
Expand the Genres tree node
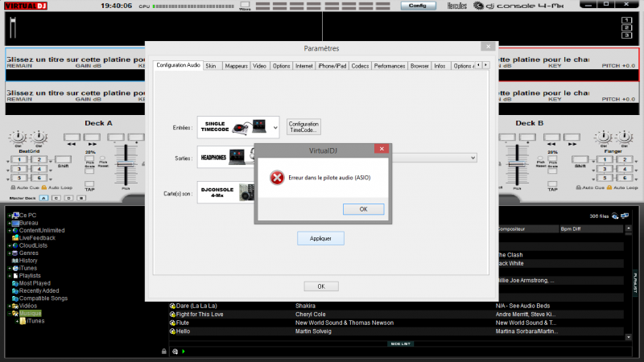(9, 253)
